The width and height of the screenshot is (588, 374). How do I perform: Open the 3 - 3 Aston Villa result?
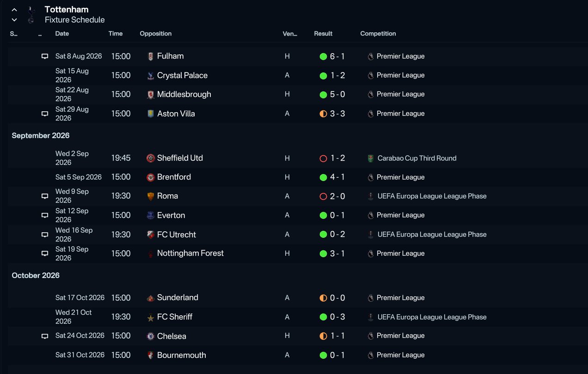click(337, 114)
